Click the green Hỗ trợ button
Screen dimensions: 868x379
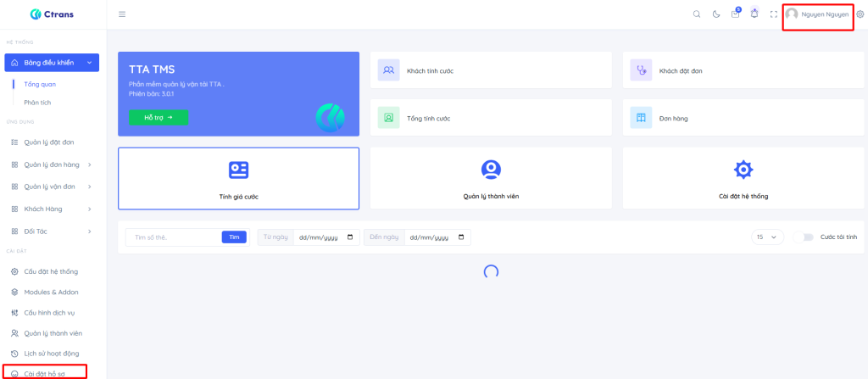[159, 118]
